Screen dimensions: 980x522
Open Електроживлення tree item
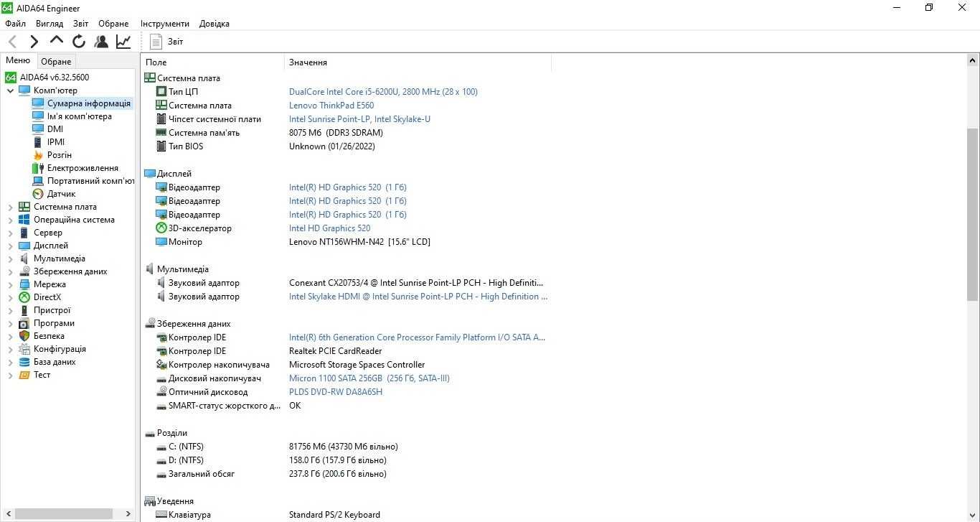click(83, 168)
